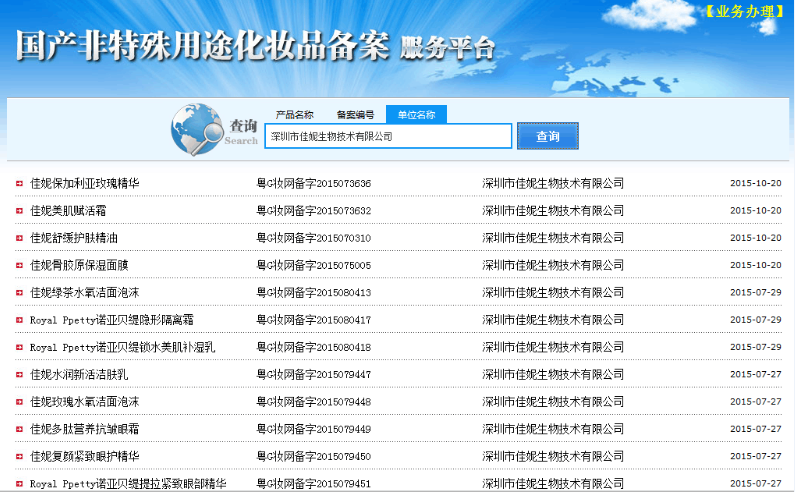Click red bullet icon beside 诺亚贝缇隐形隔离霜
This screenshot has width=795, height=492.
click(19, 321)
